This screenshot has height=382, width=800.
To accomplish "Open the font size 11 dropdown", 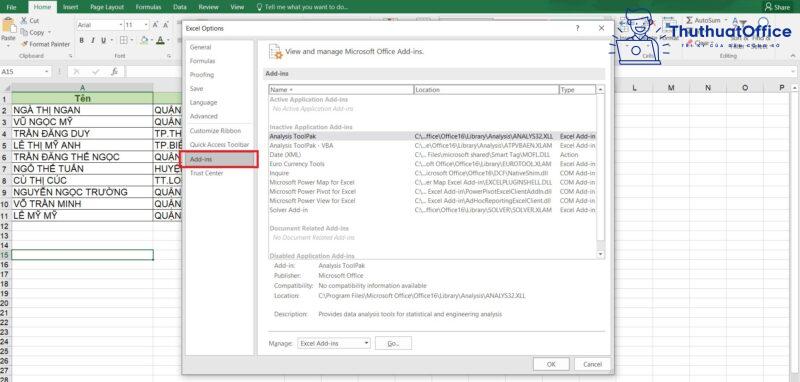I will (146, 25).
